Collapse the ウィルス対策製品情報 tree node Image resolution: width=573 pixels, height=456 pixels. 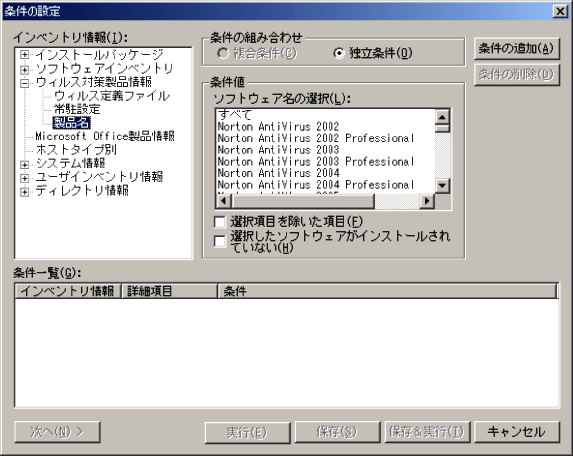tap(24, 83)
